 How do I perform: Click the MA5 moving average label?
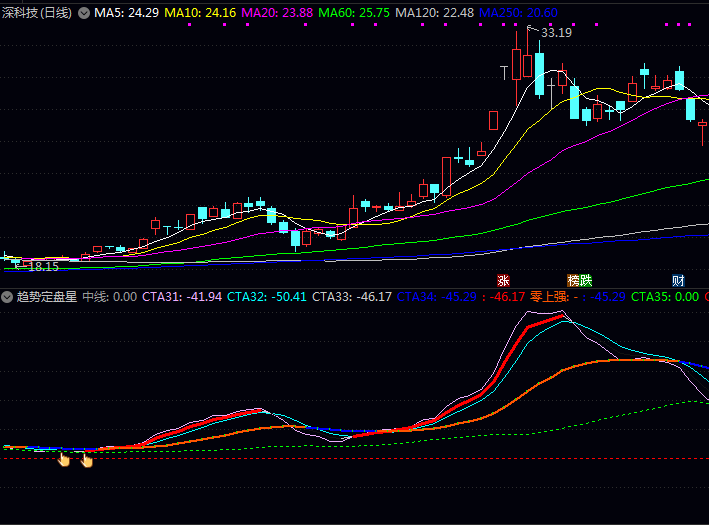coord(127,13)
